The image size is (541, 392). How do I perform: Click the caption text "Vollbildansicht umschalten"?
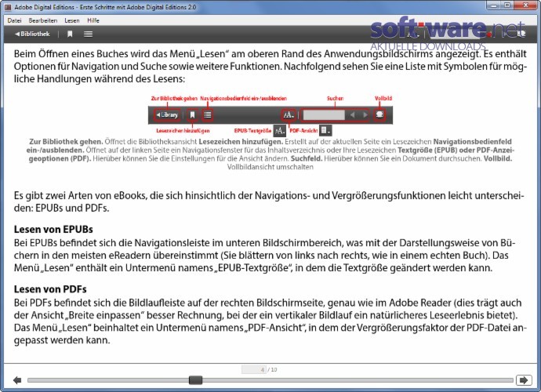(270, 167)
